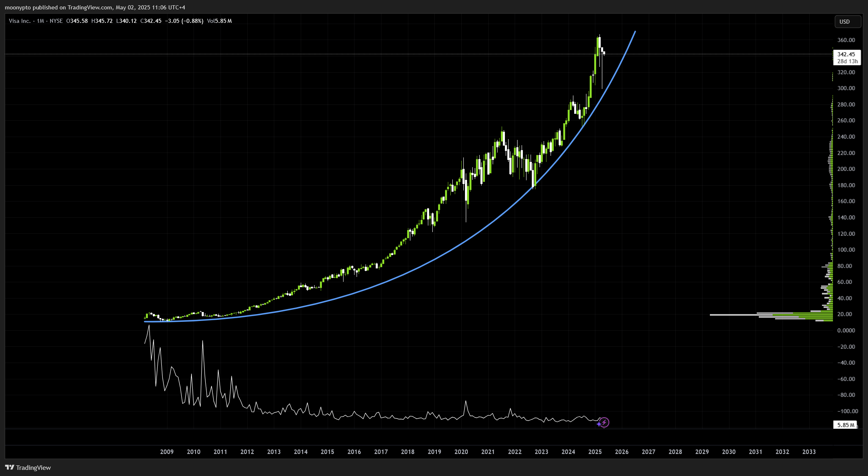Click the open value O345.58

coord(77,21)
